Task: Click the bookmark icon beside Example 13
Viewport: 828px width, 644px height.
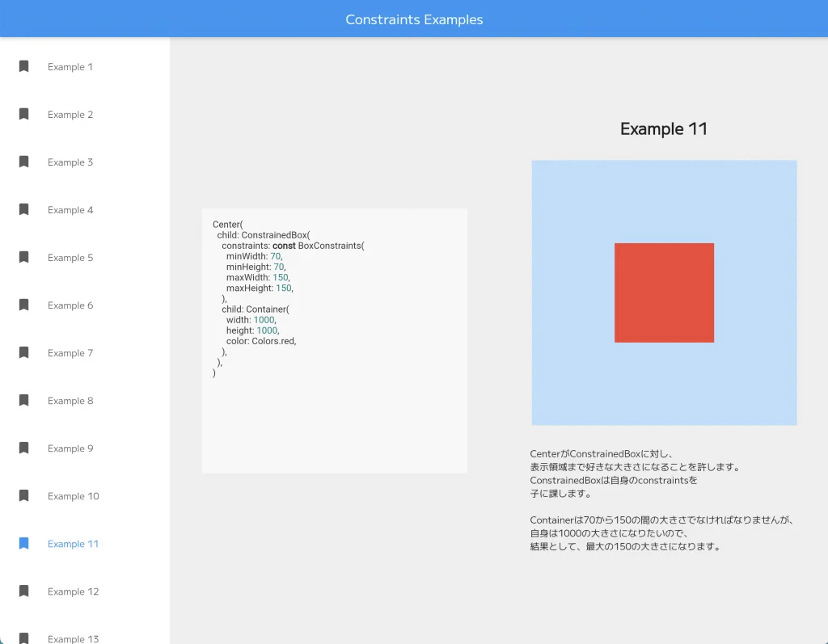Action: (23, 638)
